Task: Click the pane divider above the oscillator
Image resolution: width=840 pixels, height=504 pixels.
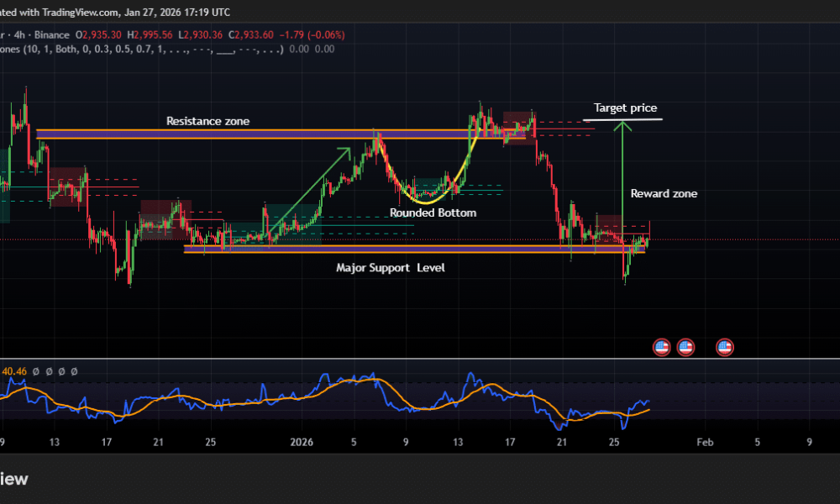Action: [x=420, y=359]
